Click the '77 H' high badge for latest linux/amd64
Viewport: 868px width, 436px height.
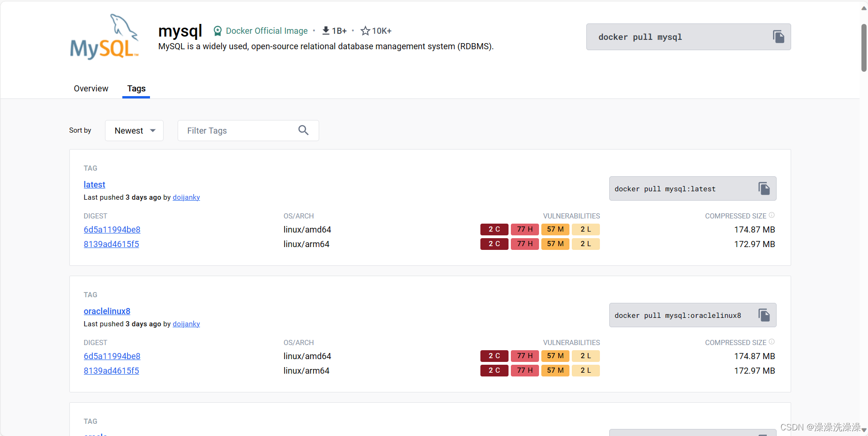(525, 229)
